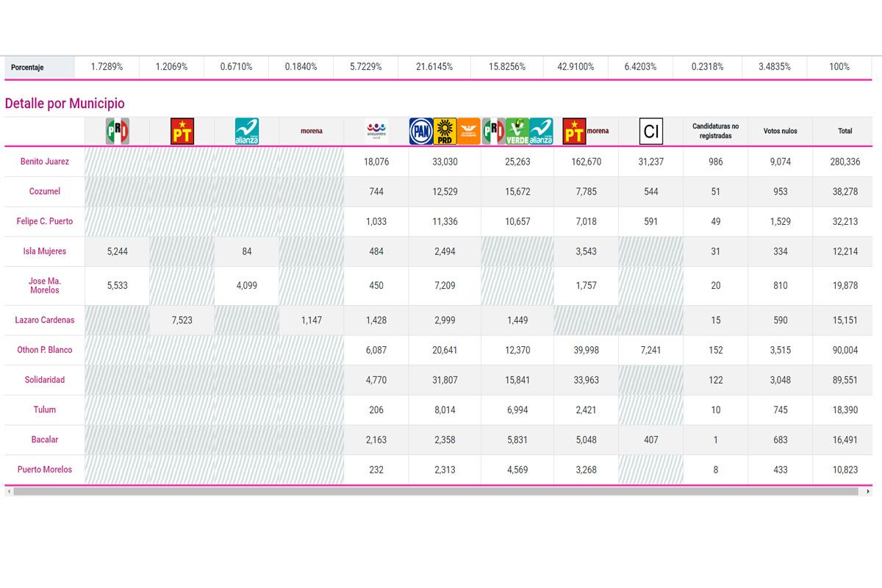This screenshot has height=588, width=882.
Task: Click the 'Candidaturas no registradas' column header
Action: [716, 131]
